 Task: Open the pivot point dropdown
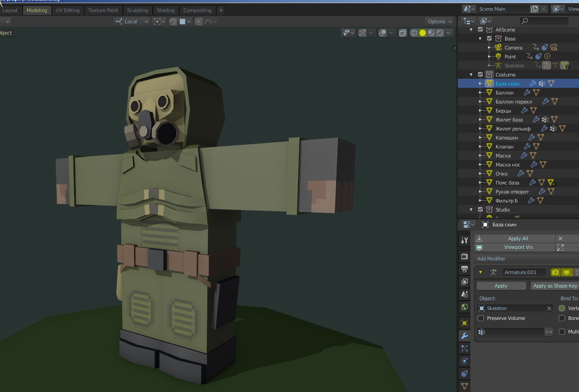click(x=159, y=22)
